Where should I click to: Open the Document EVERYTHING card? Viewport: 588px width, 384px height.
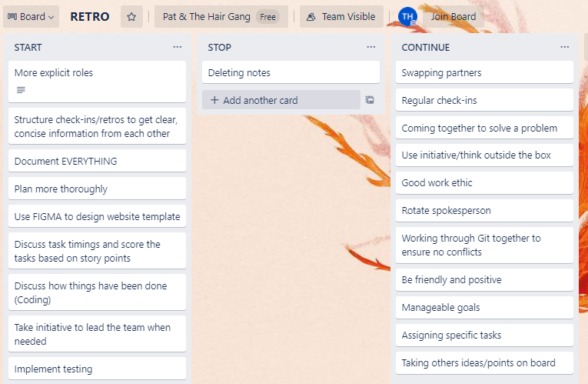point(97,161)
